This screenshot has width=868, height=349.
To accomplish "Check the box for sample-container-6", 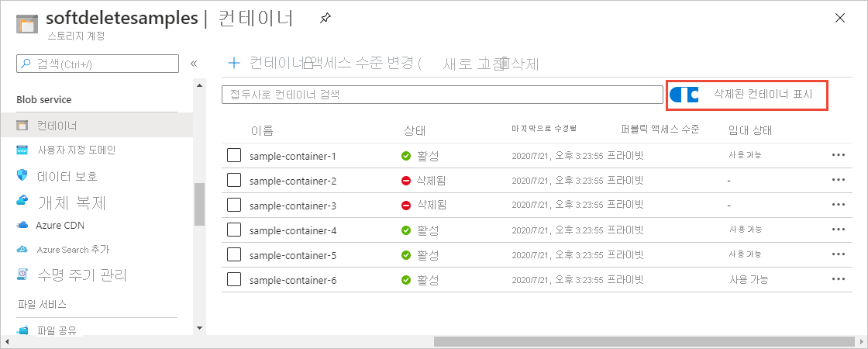I will (234, 280).
